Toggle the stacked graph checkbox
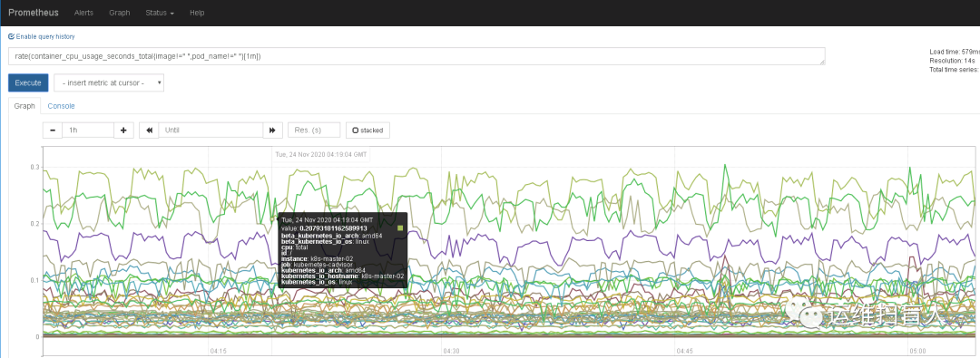This screenshot has width=980, height=358. pyautogui.click(x=368, y=130)
